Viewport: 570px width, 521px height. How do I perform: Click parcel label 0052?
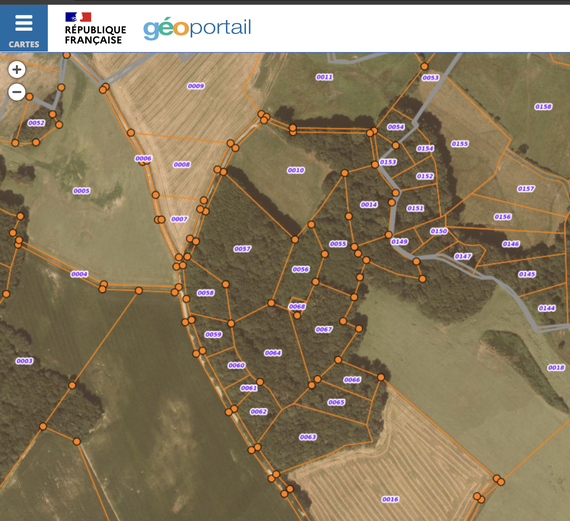(36, 123)
